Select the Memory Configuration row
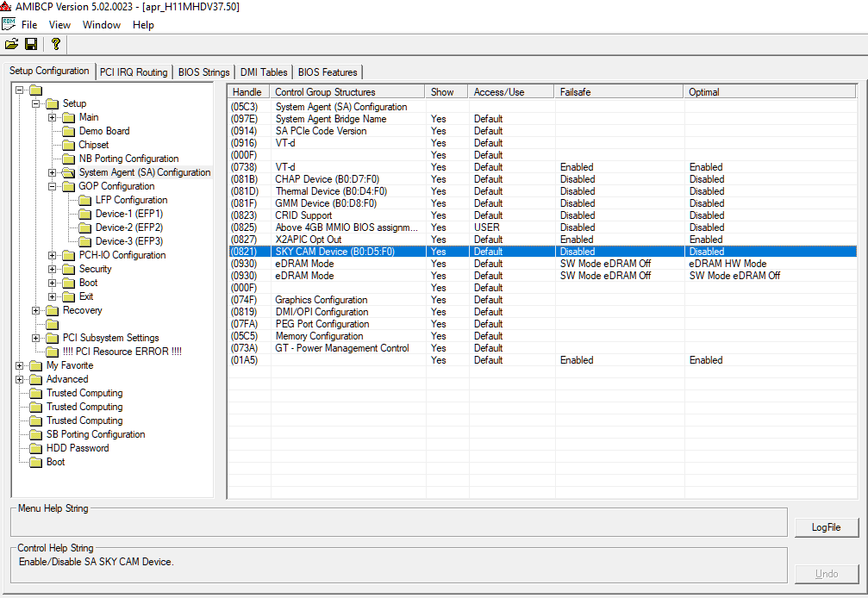This screenshot has height=598, width=868. point(542,336)
